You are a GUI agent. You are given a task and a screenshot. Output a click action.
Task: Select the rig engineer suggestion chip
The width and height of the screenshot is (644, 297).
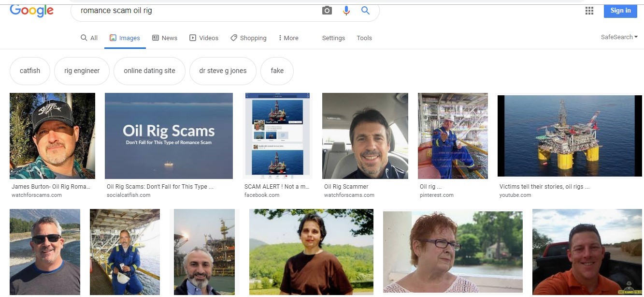point(82,71)
